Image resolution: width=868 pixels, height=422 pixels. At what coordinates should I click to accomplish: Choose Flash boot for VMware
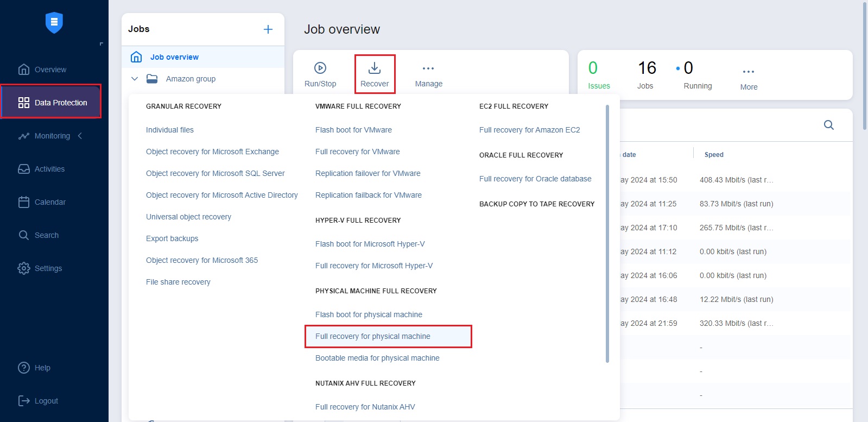coord(353,130)
